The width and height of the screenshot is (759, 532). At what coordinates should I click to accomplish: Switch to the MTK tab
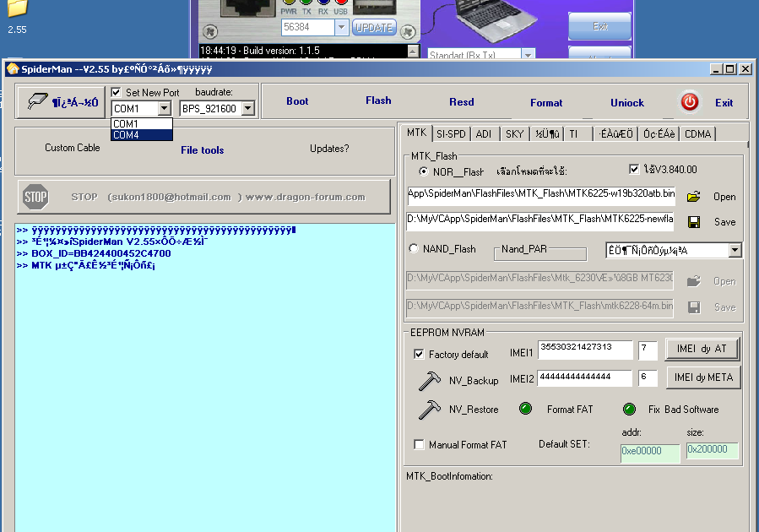click(x=416, y=133)
